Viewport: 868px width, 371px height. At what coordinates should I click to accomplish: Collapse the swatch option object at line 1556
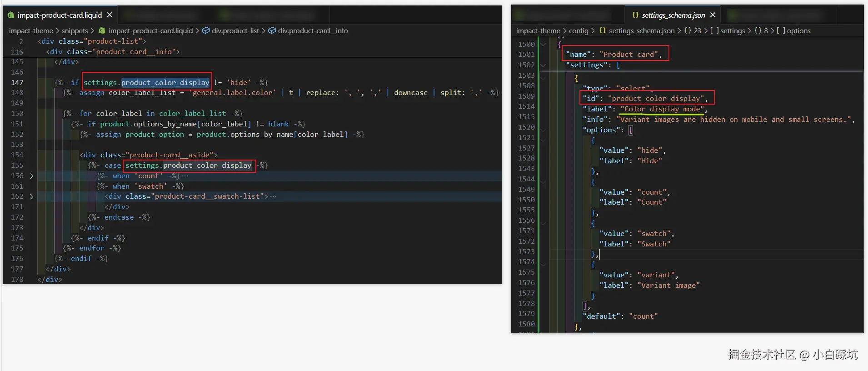pyautogui.click(x=543, y=223)
